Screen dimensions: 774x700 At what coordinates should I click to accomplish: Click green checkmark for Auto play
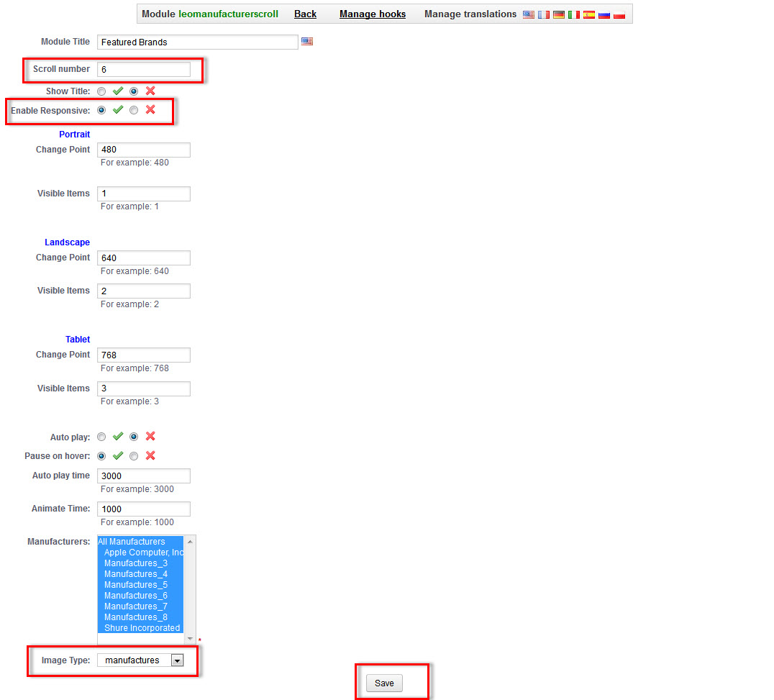(x=118, y=437)
